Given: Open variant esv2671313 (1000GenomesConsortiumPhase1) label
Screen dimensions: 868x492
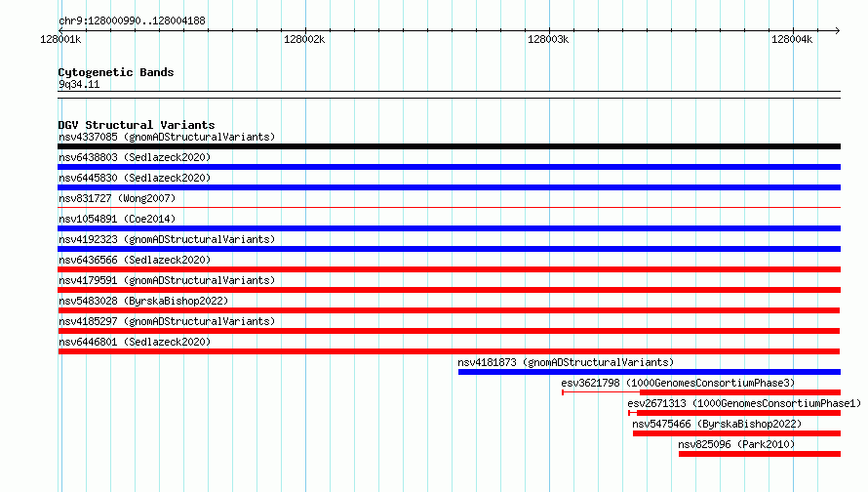Looking at the screenshot, I should click(744, 403).
